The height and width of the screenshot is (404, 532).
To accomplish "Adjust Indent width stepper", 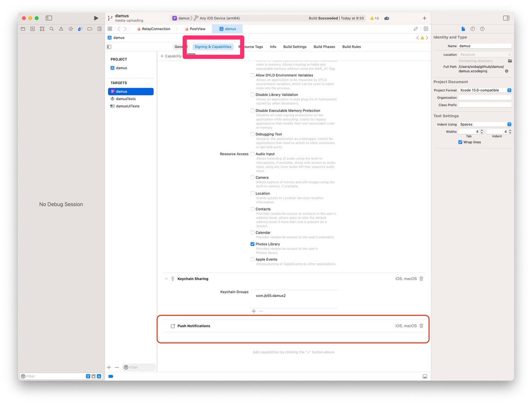I will [x=510, y=131].
